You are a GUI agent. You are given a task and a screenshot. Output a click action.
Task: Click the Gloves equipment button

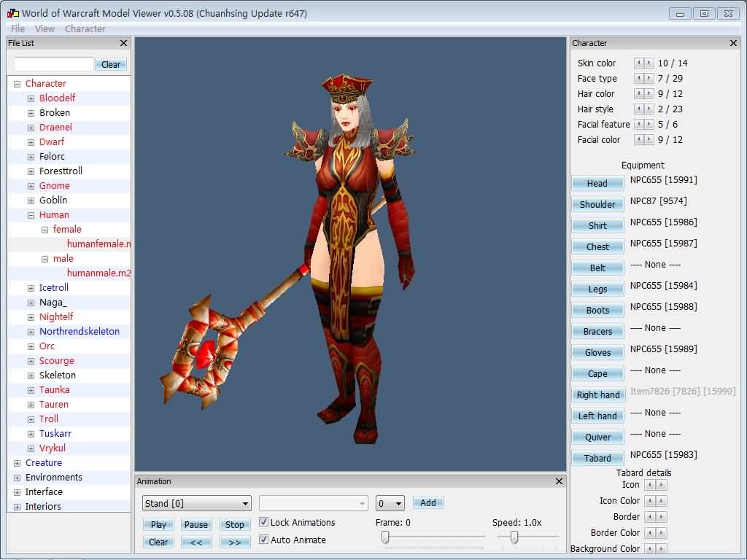[597, 353]
